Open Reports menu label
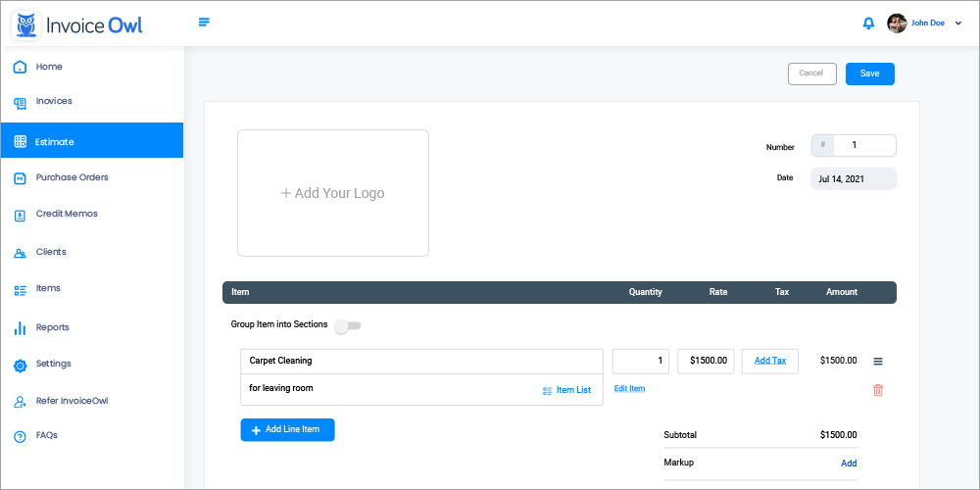The height and width of the screenshot is (490, 980). (x=53, y=327)
